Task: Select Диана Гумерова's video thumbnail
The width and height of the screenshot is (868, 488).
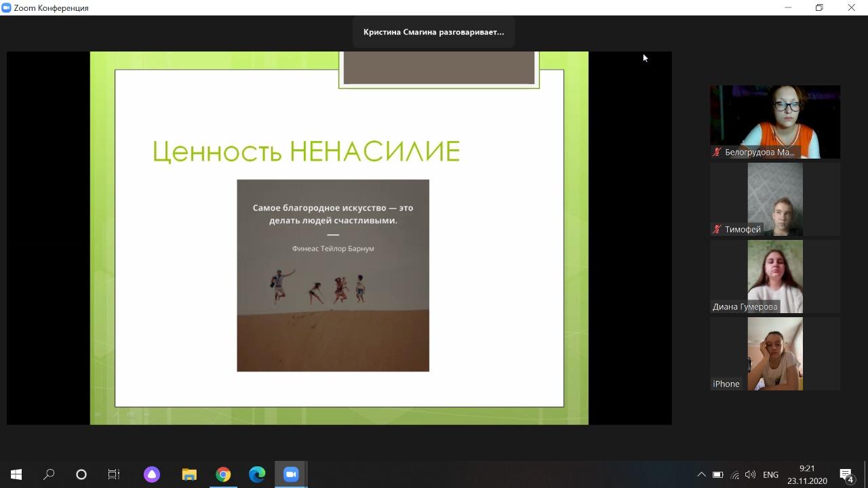Action: [x=774, y=276]
